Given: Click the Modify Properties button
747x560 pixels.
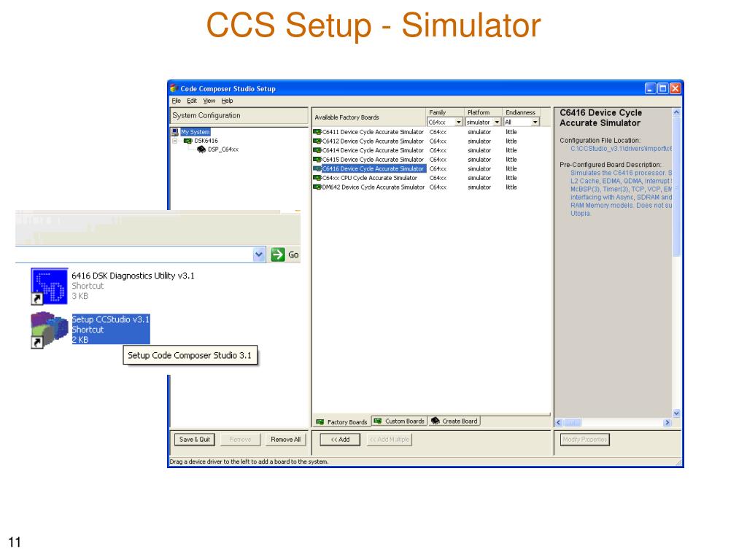Looking at the screenshot, I should click(584, 440).
